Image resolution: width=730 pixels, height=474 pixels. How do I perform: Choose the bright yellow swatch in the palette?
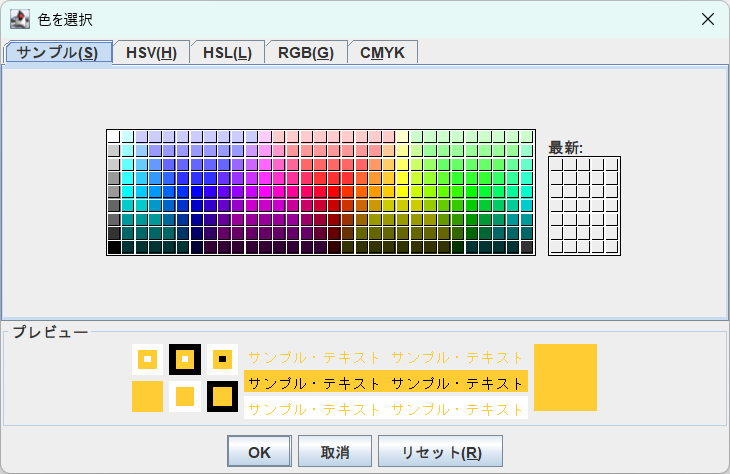tap(402, 192)
